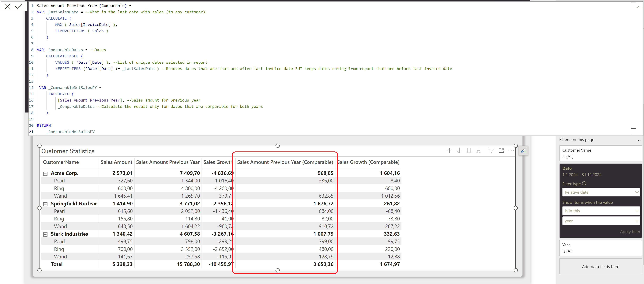Select the Stark Industries row label

click(69, 234)
